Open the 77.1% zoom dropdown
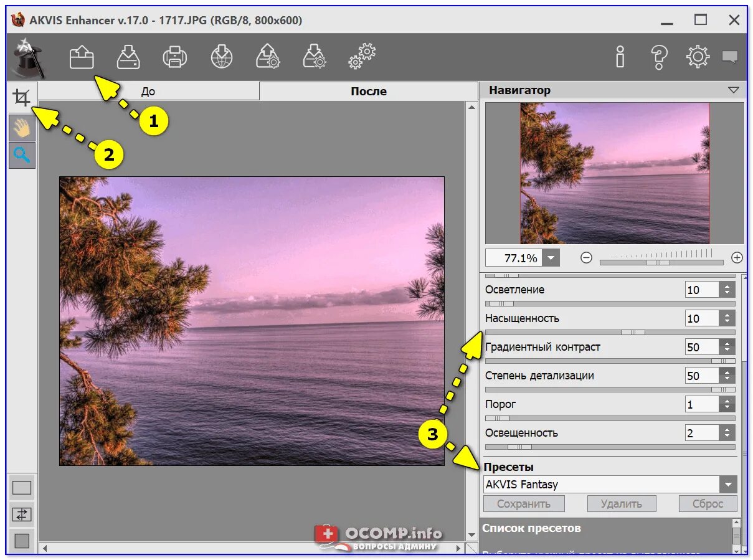 (x=551, y=258)
